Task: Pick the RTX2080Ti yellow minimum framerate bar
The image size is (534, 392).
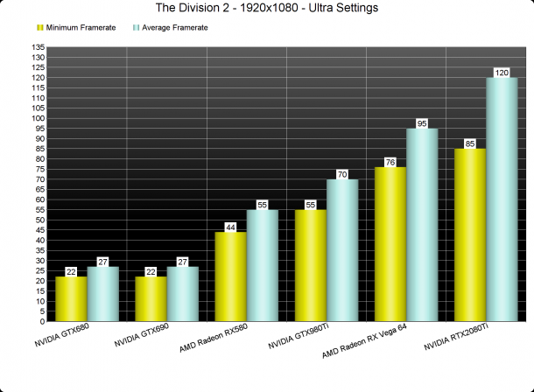Action: coord(470,234)
